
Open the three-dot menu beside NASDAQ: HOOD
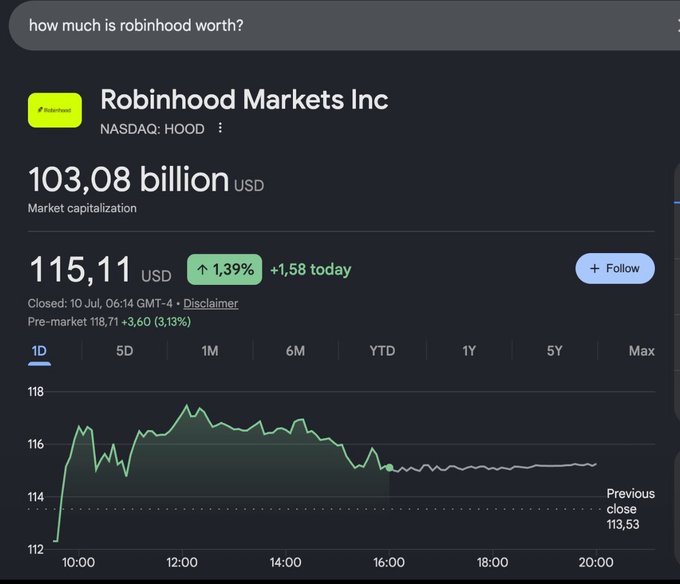point(220,128)
